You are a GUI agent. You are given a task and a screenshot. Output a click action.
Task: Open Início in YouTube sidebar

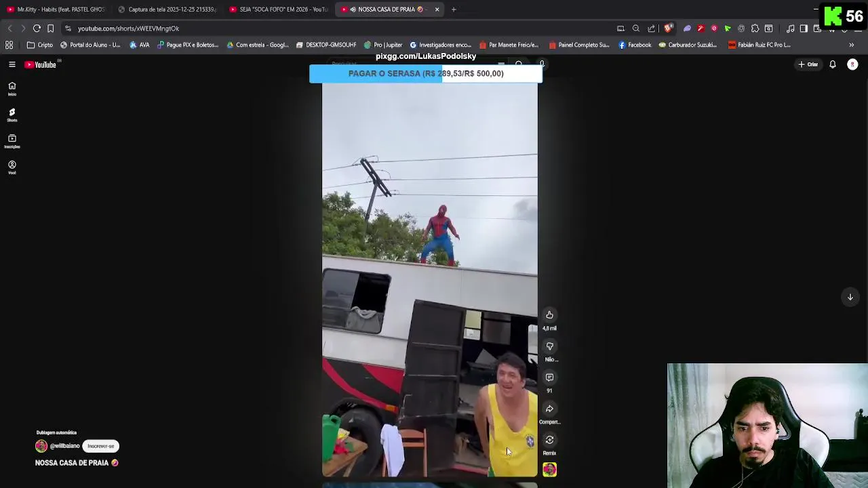pos(12,89)
